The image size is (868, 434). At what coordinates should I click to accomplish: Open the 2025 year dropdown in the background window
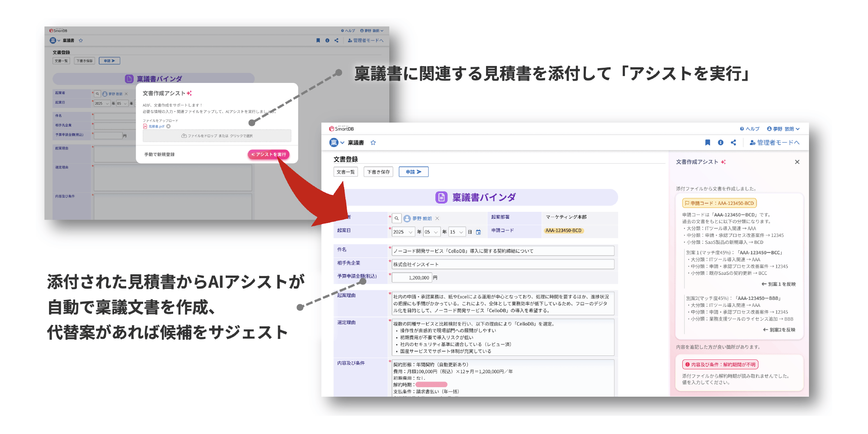click(102, 103)
